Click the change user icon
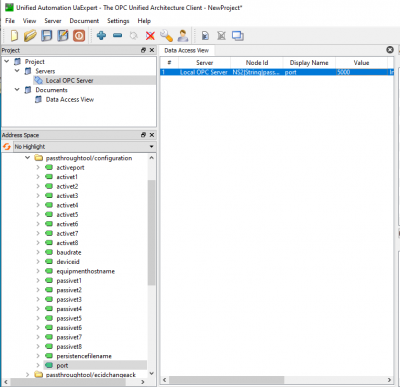This screenshot has height=387, width=400. pos(183,35)
